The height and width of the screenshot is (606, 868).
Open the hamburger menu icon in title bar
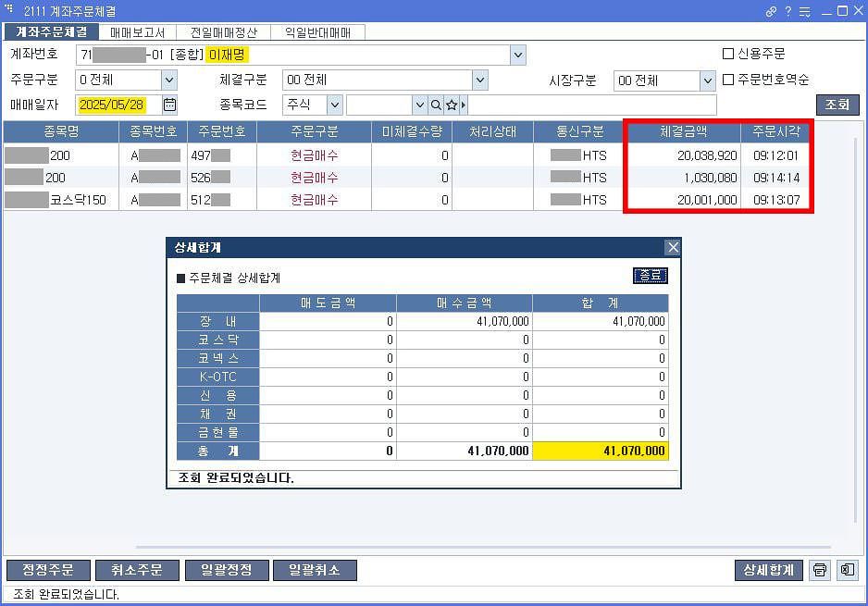(x=804, y=10)
